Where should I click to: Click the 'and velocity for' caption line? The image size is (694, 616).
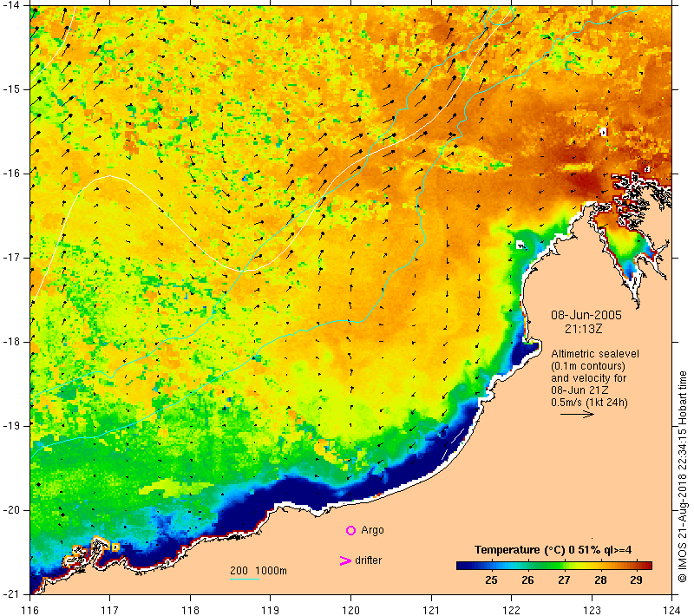click(x=589, y=378)
